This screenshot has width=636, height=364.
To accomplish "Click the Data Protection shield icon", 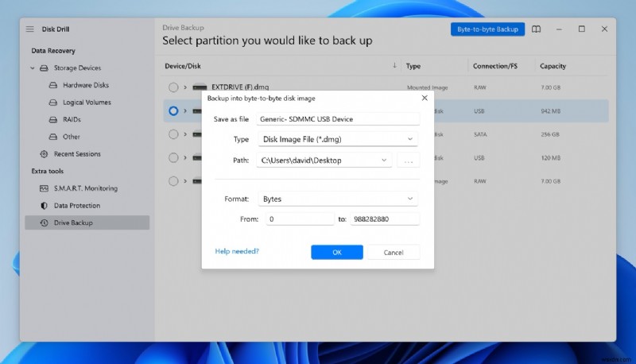I will [44, 206].
